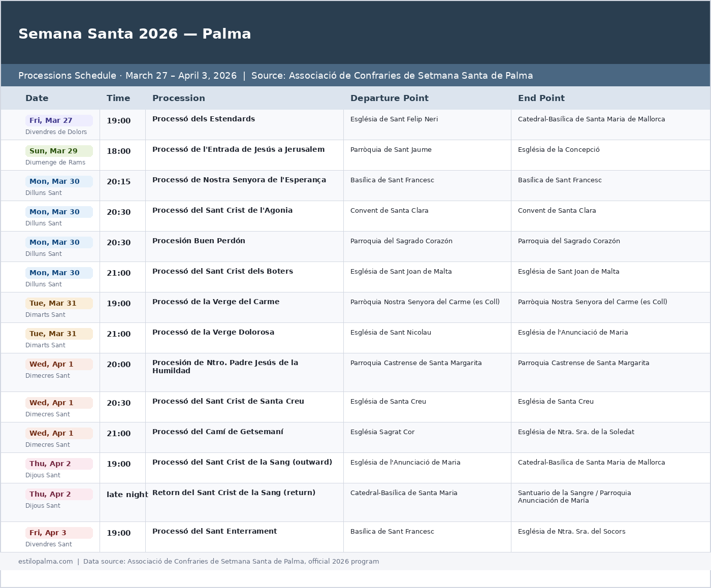Screen dimensions: 711x588
Task: Select the "20:15" time cell
Action: [118, 182]
